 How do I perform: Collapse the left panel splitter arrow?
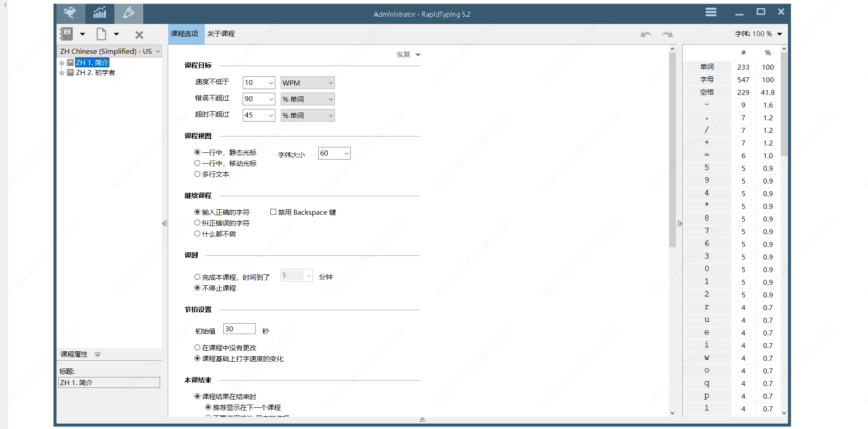coord(165,223)
